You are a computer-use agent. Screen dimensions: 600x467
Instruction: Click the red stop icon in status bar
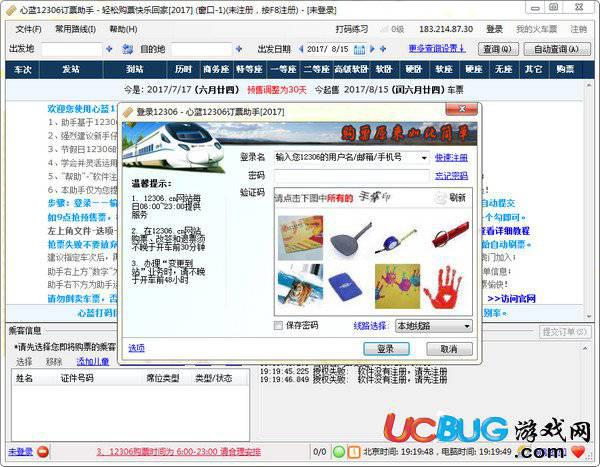(43, 452)
